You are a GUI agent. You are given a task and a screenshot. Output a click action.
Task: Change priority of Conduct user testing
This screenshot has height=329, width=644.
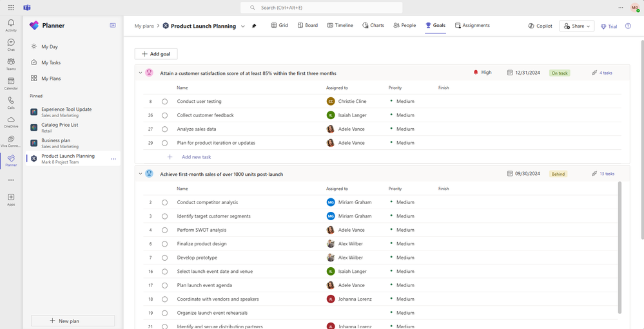point(402,101)
